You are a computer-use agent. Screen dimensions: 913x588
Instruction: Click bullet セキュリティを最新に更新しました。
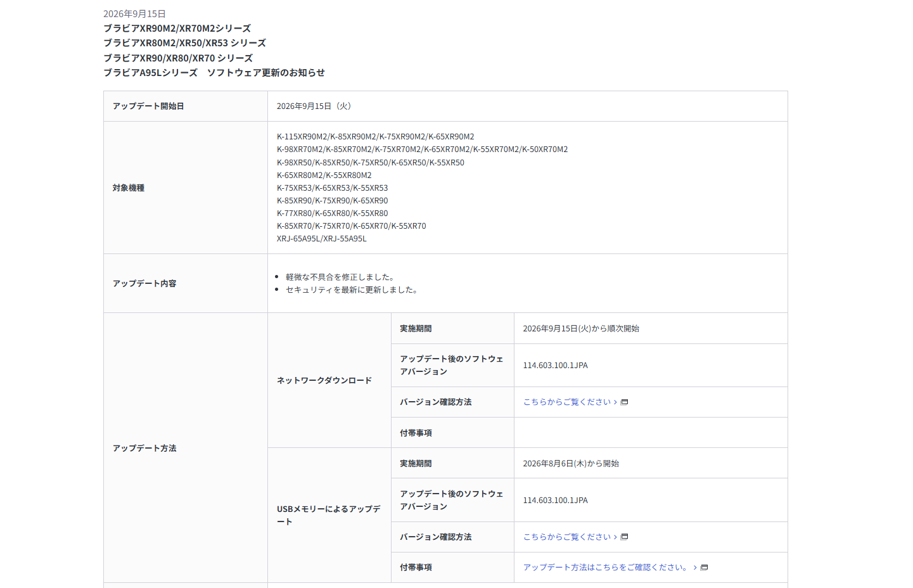[x=354, y=290]
